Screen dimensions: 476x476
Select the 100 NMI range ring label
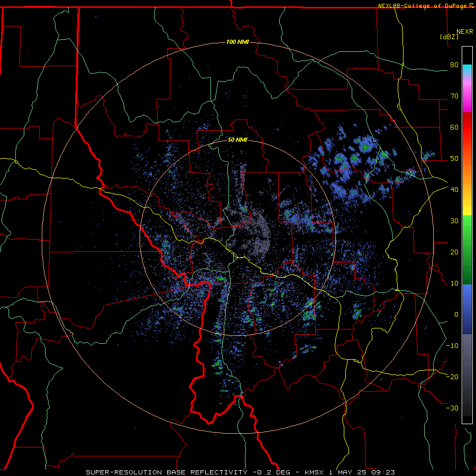pos(237,42)
